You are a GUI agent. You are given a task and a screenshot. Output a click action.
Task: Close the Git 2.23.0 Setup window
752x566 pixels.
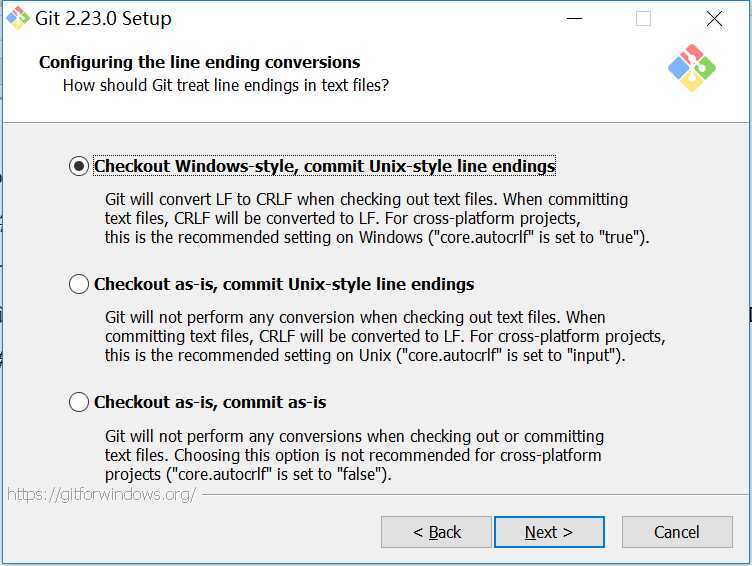click(x=714, y=19)
